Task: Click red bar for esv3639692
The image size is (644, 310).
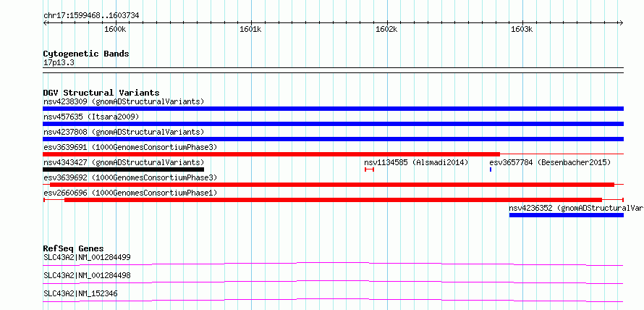Action: coord(332,185)
